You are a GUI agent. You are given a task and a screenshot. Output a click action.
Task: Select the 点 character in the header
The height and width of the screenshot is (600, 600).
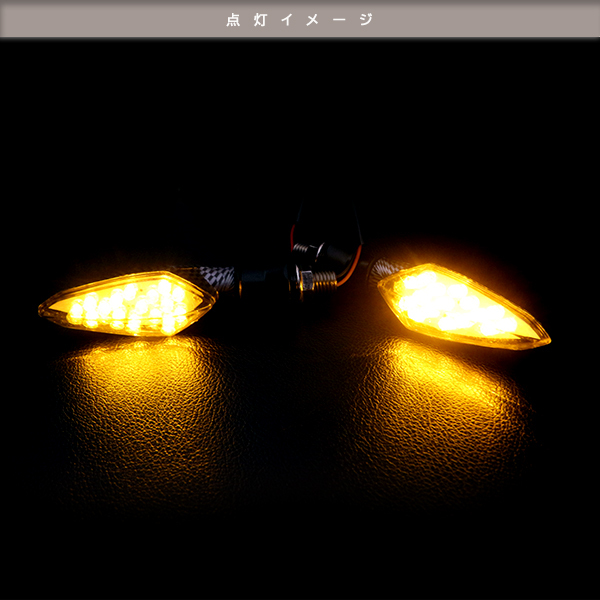point(233,20)
